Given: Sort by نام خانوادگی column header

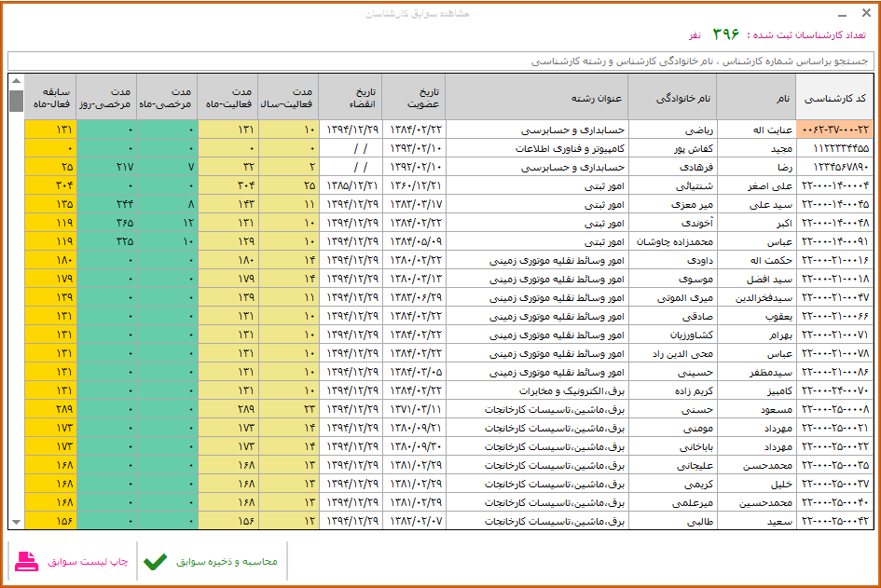Looking at the screenshot, I should click(672, 98).
